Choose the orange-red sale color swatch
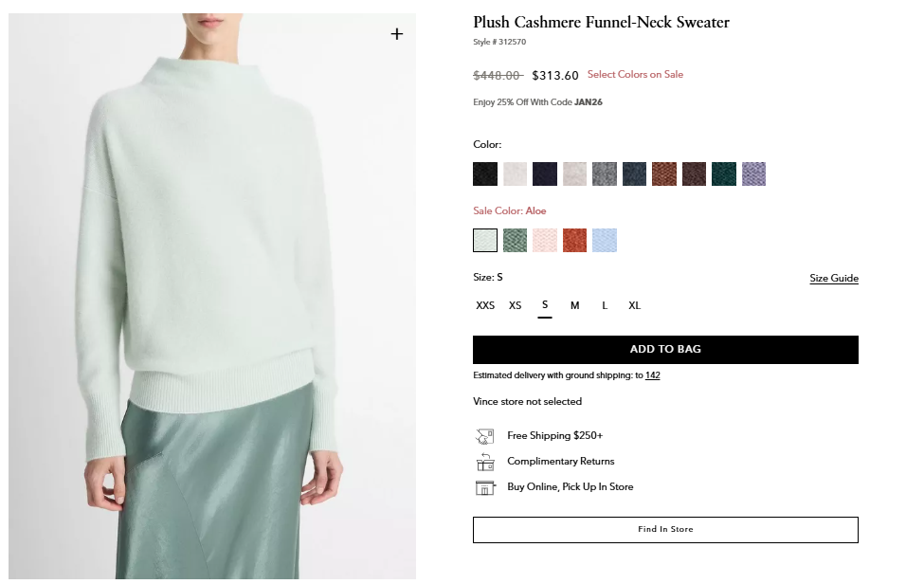The height and width of the screenshot is (584, 924). (x=574, y=241)
